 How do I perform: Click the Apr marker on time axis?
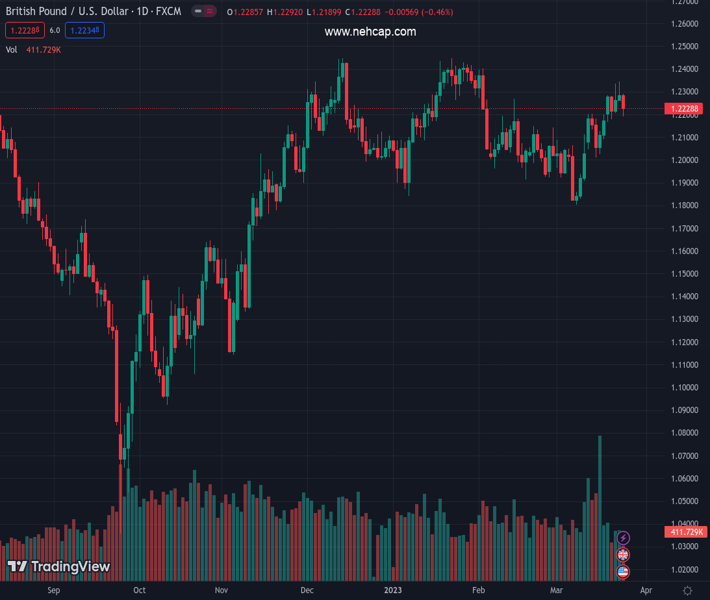point(645,591)
